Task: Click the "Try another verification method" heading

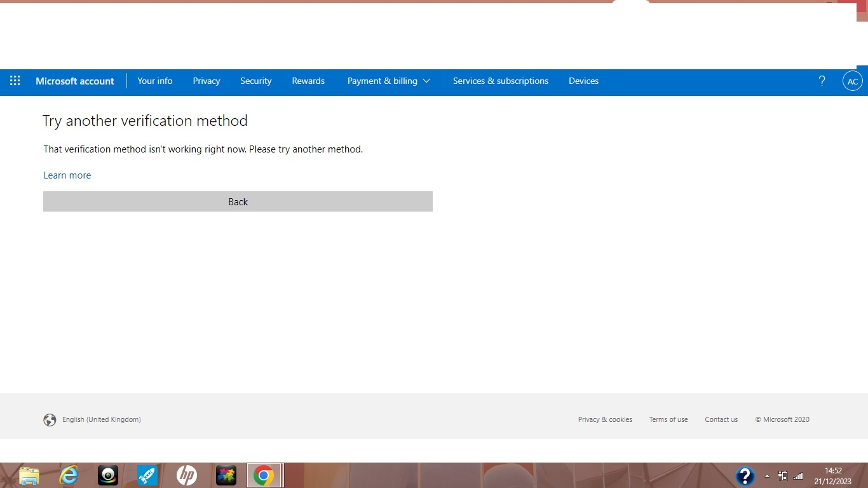Action: (145, 121)
